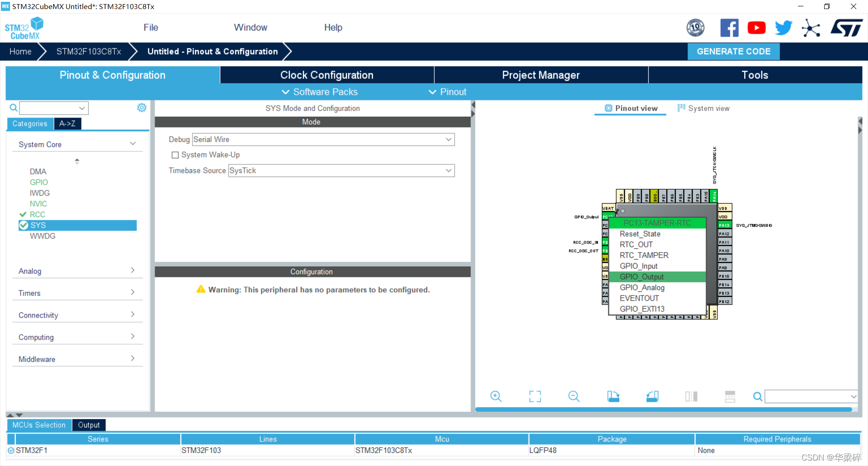Click the ST community network icon
The image size is (868, 466).
(811, 28)
